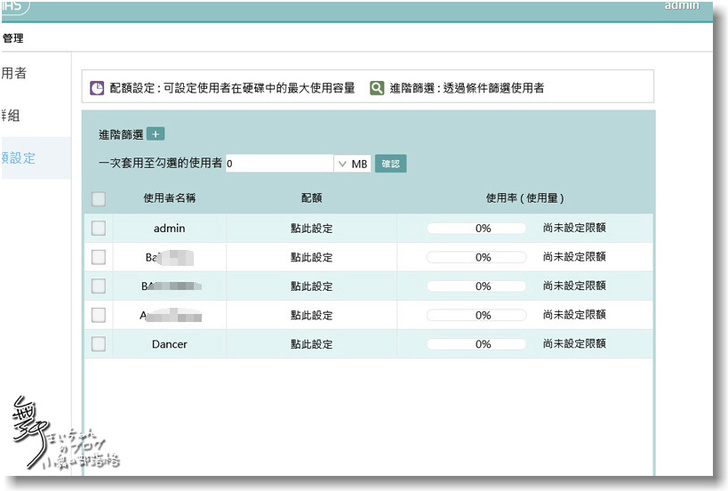Toggle the select-all header checkbox
This screenshot has height=491, width=728.
(x=98, y=198)
